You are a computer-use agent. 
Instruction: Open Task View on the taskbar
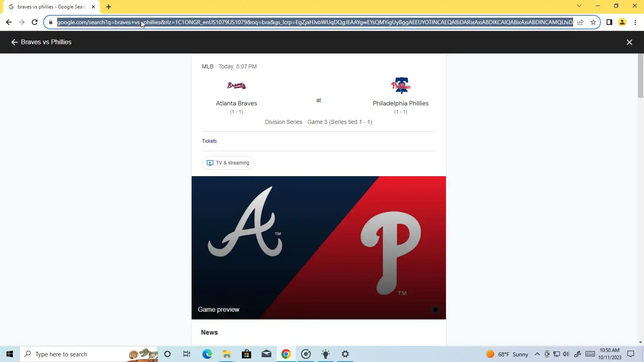[187, 354]
